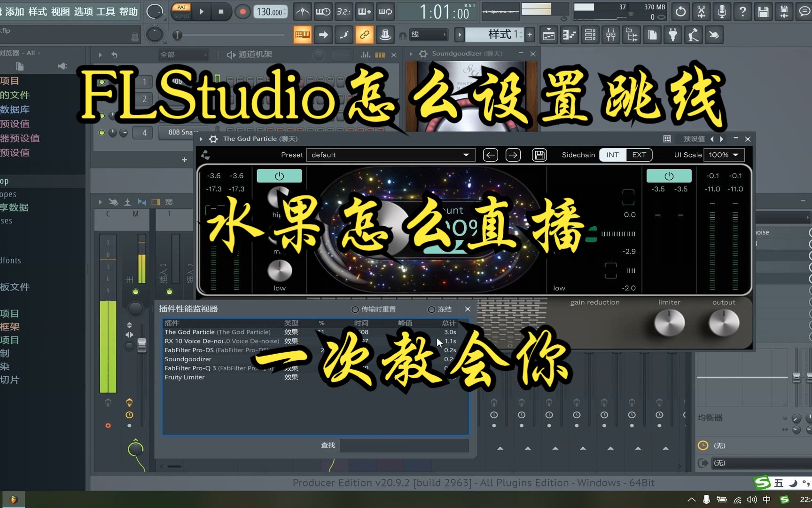Open Soundgoodizer gear settings icon
The height and width of the screenshot is (508, 812).
(423, 54)
